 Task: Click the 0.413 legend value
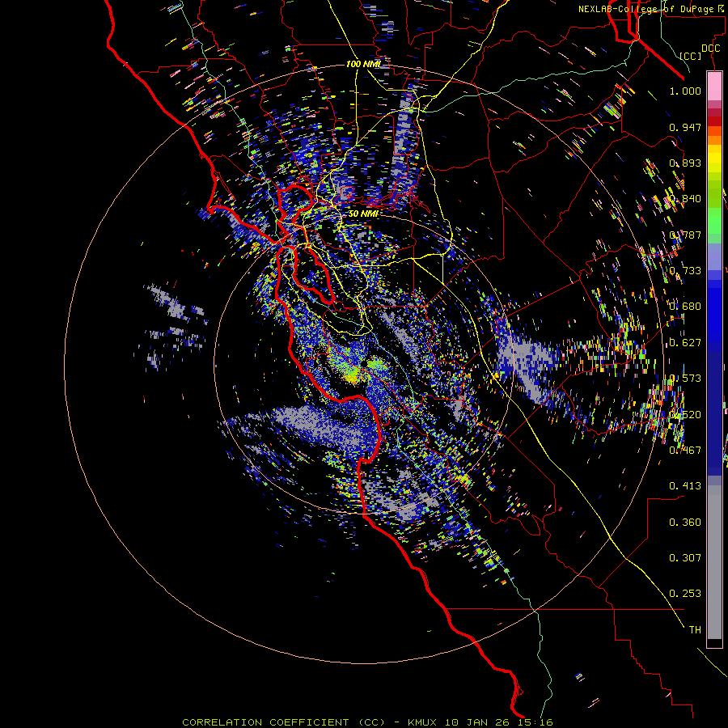click(685, 486)
